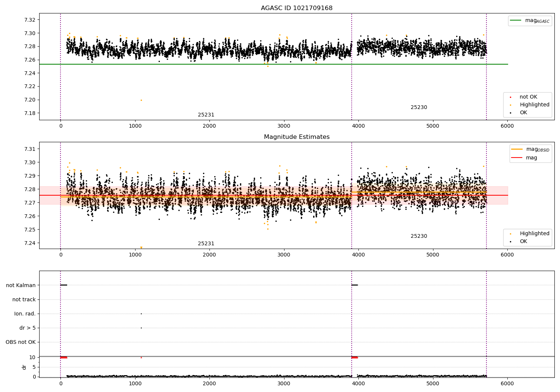Click the red dot marker beside 'not OK' legend
Image resolution: width=560 pixels, height=392 pixels.
510,97
